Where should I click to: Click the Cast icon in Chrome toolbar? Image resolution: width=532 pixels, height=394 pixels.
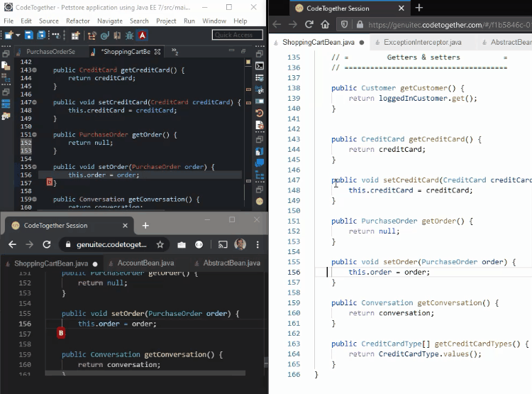[x=222, y=244]
